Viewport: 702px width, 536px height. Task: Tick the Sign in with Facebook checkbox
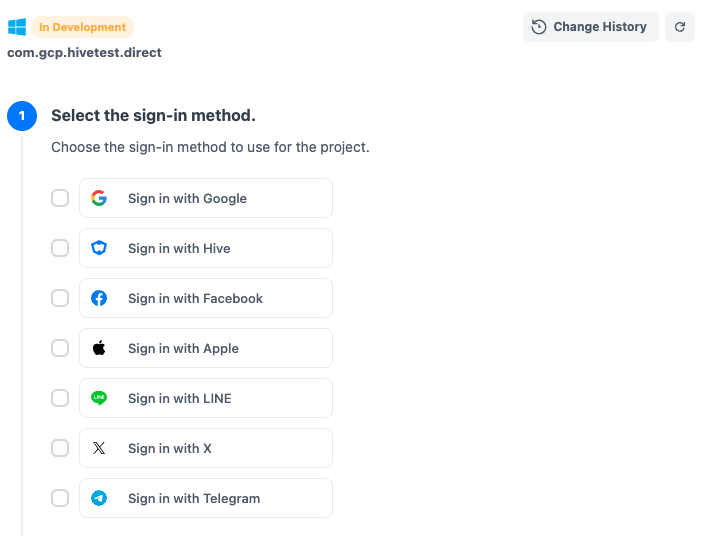click(x=60, y=298)
